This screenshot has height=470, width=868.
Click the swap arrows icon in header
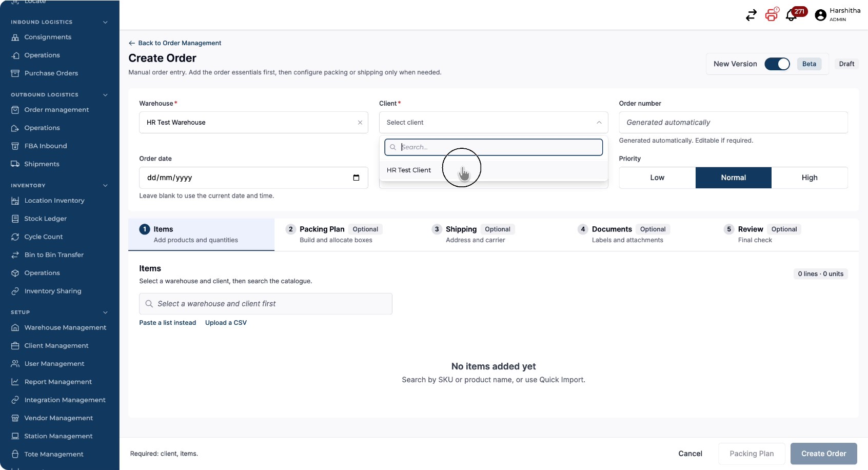(x=751, y=15)
